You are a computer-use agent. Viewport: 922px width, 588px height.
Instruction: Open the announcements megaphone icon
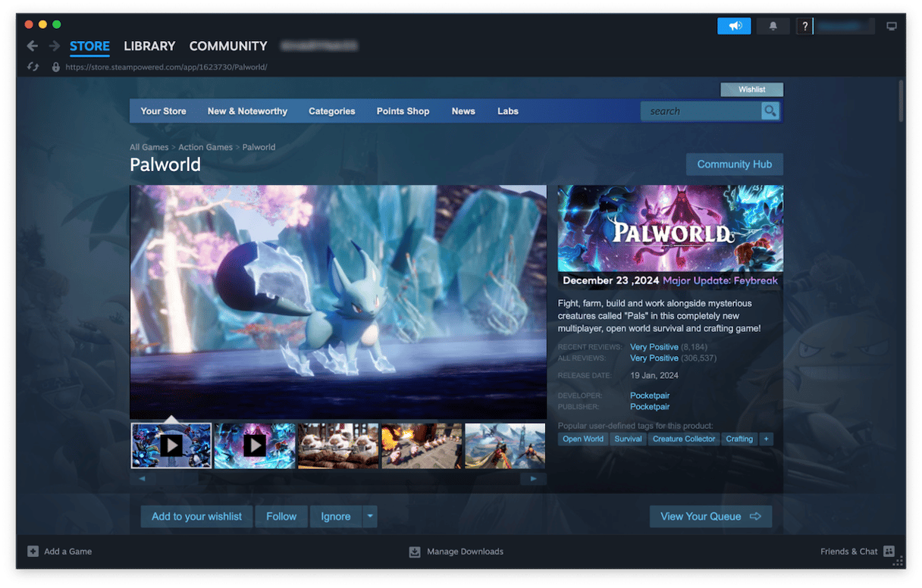pos(734,27)
